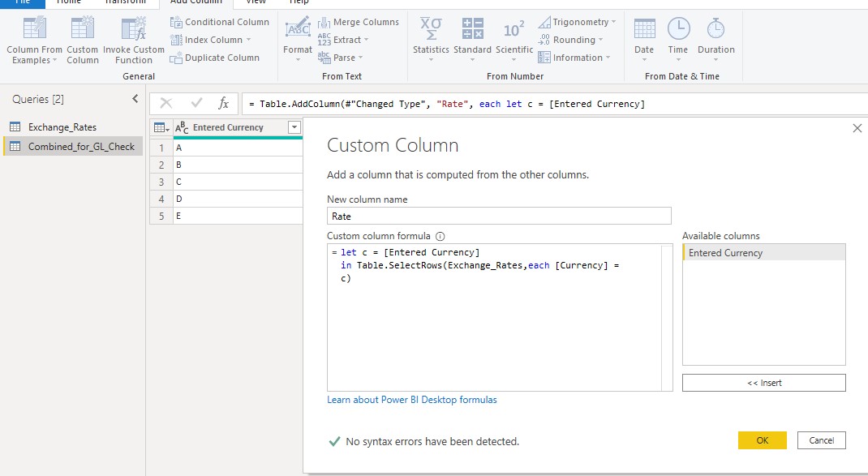Click New column name field

(499, 216)
